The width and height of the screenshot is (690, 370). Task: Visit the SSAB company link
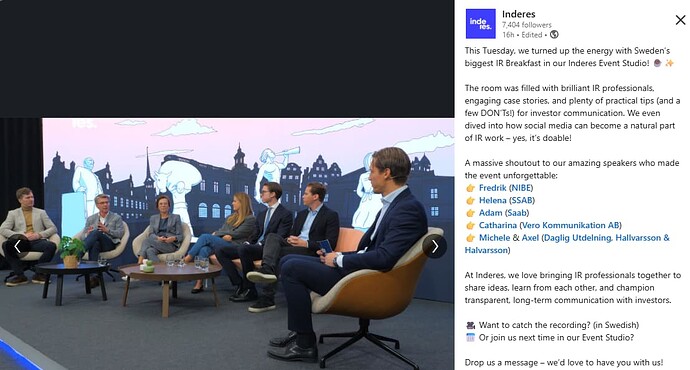click(522, 200)
